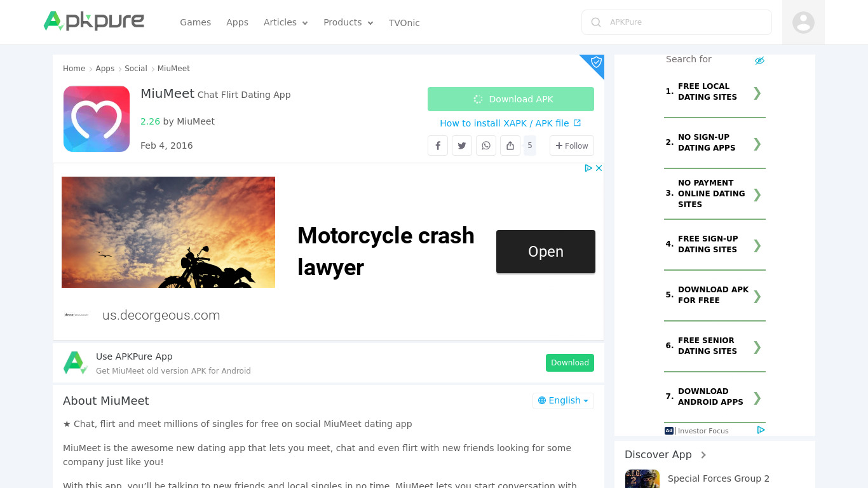Click the MiuMeet developer link
The height and width of the screenshot is (488, 868).
[x=196, y=121]
